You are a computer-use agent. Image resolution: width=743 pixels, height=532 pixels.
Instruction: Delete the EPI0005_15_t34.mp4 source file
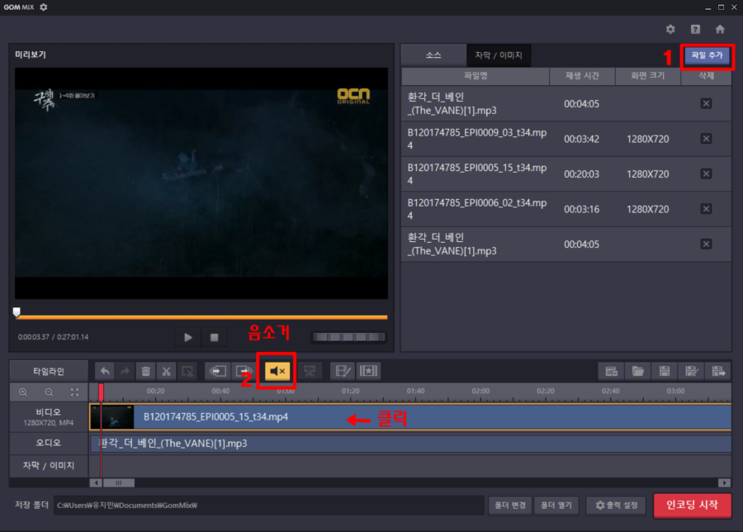[706, 174]
